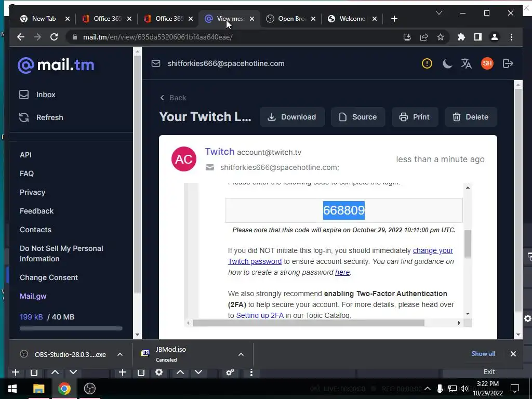
Task: Open Do Not Sell My Personal Information
Action: tap(61, 254)
